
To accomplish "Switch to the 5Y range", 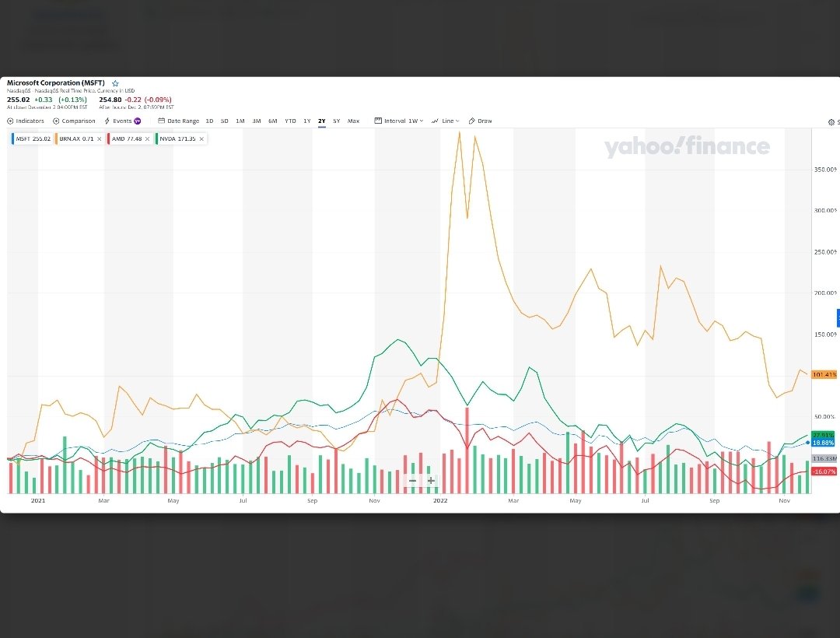I will 337,121.
